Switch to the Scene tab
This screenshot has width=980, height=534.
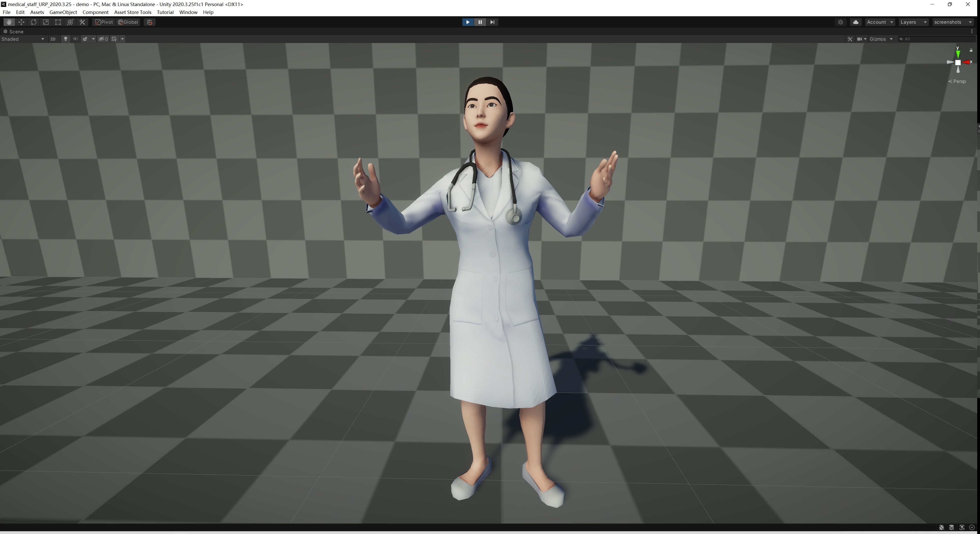(14, 32)
